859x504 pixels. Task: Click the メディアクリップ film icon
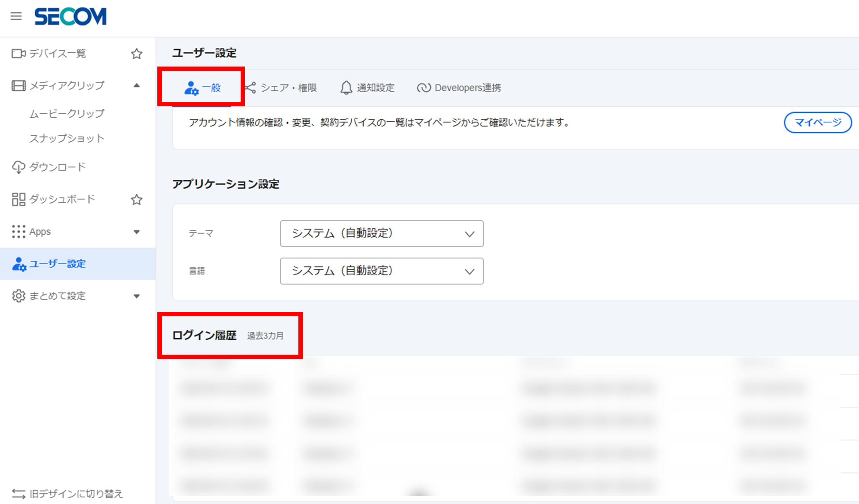19,85
